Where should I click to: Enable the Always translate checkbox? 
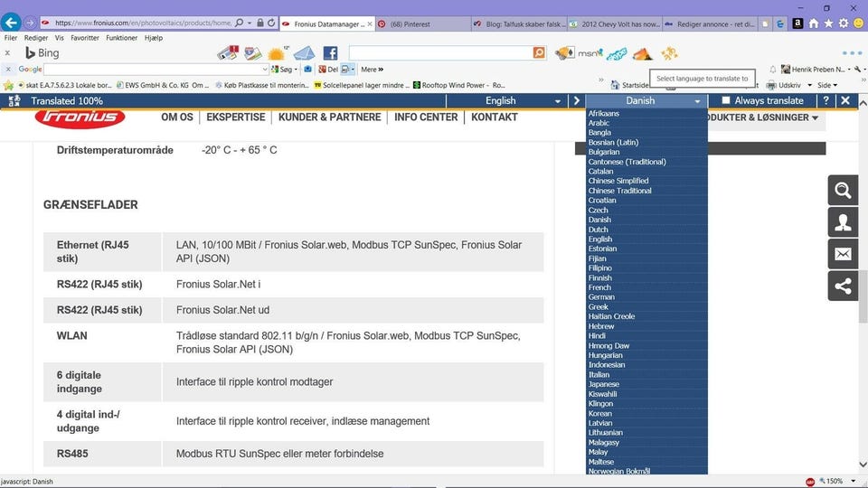(726, 100)
